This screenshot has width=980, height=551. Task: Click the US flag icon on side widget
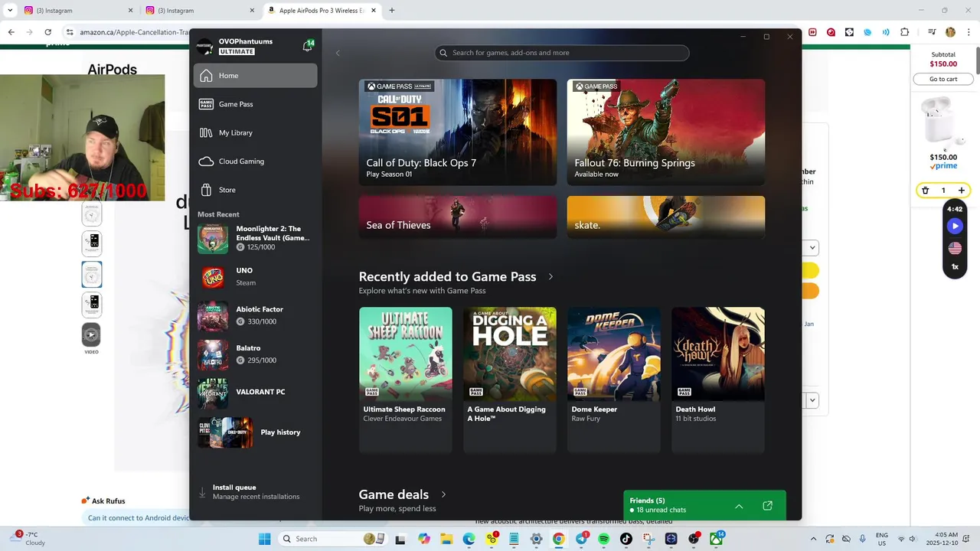pos(955,248)
